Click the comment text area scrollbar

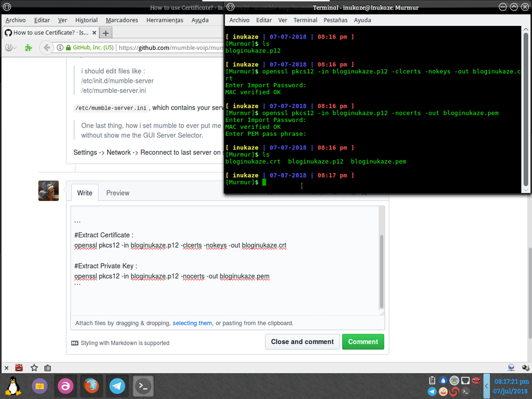coord(381,271)
